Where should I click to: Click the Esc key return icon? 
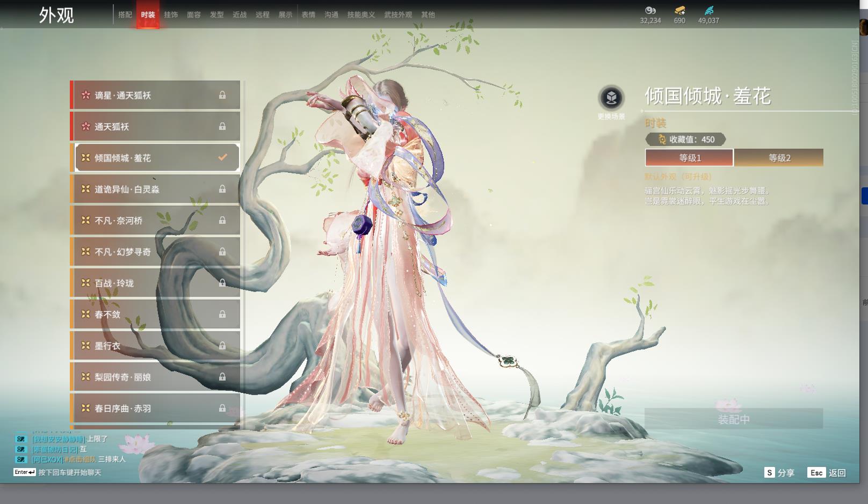tap(816, 472)
